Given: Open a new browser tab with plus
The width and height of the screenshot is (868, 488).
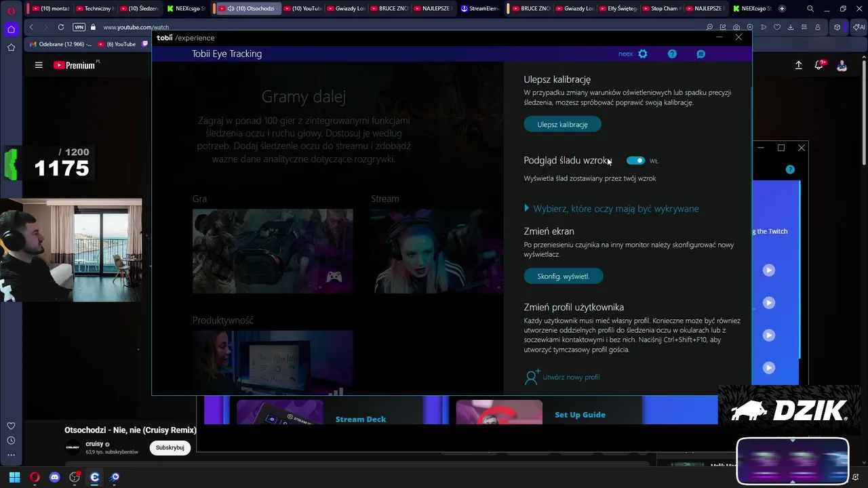Looking at the screenshot, I should tap(782, 9).
